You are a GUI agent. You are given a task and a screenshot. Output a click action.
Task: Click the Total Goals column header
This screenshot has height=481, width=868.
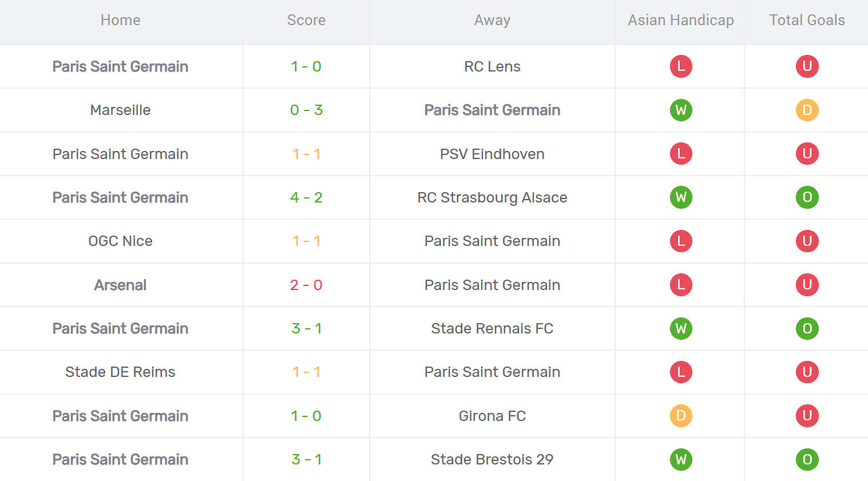coord(807,20)
